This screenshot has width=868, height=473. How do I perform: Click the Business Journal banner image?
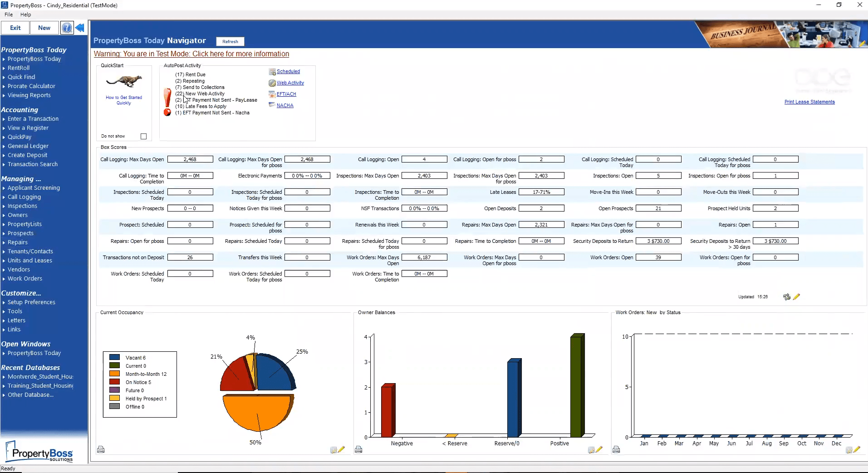(780, 34)
